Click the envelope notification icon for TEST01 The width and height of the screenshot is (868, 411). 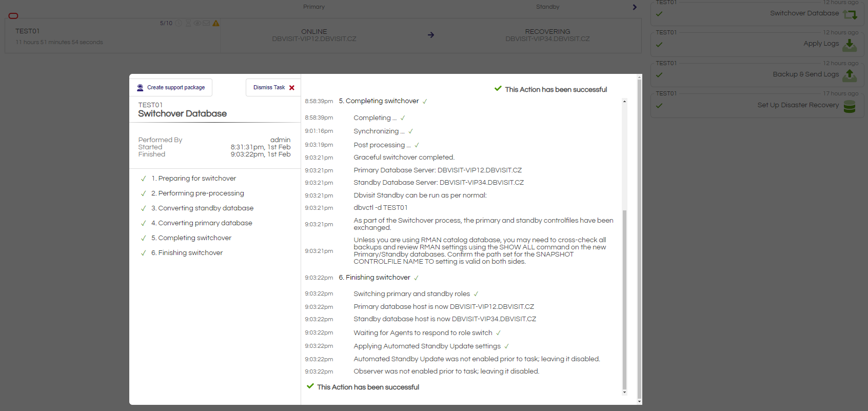206,23
